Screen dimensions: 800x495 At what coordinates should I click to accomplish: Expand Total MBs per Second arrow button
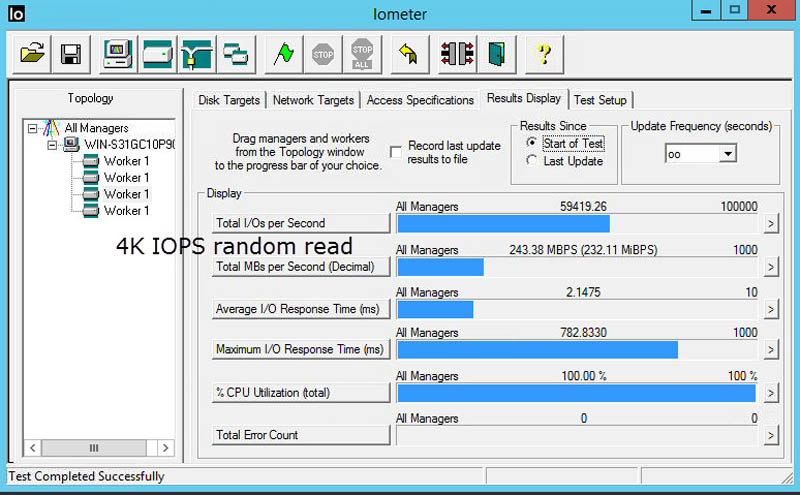[770, 267]
